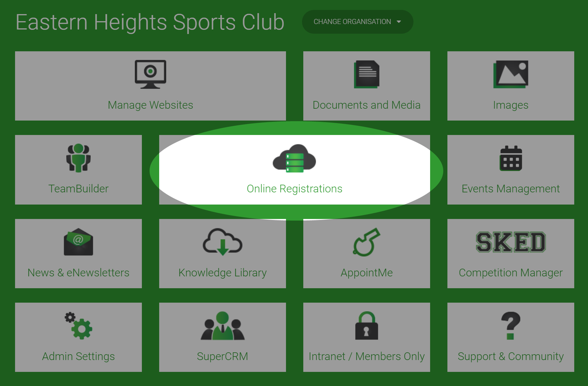Open the TeamBuilder label

pyautogui.click(x=78, y=189)
